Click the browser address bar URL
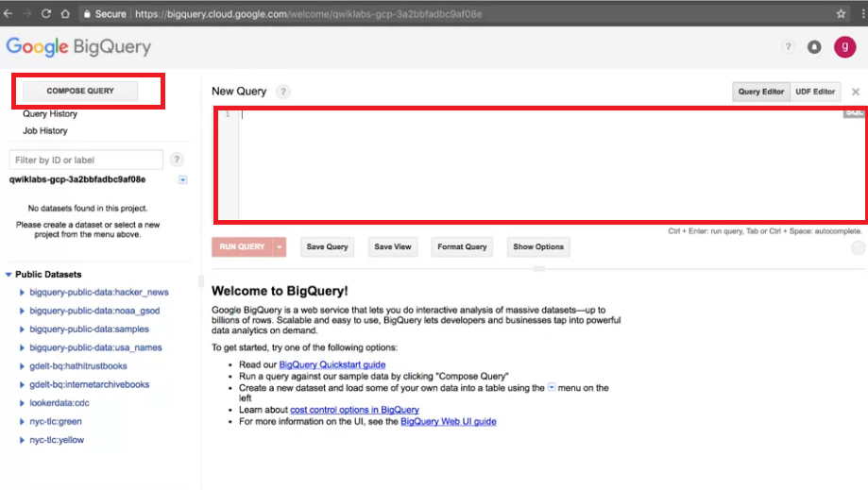The image size is (868, 490). pos(308,14)
